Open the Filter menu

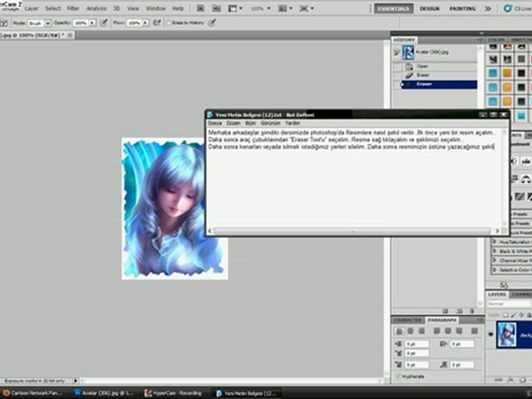73,8
